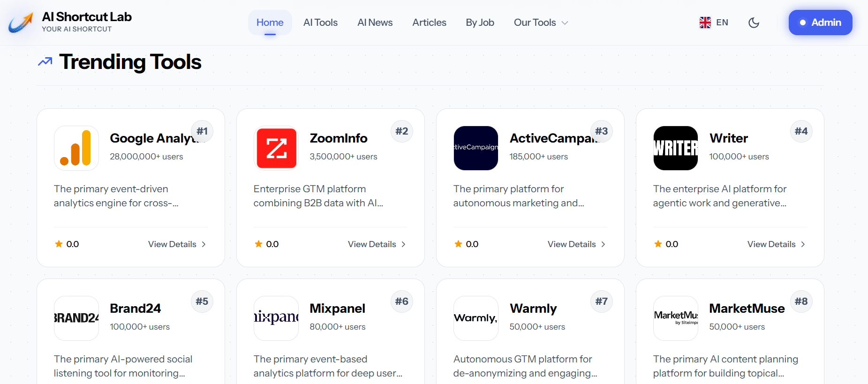Open View Details link for ZoomInfo
This screenshot has height=384, width=868.
pos(372,244)
